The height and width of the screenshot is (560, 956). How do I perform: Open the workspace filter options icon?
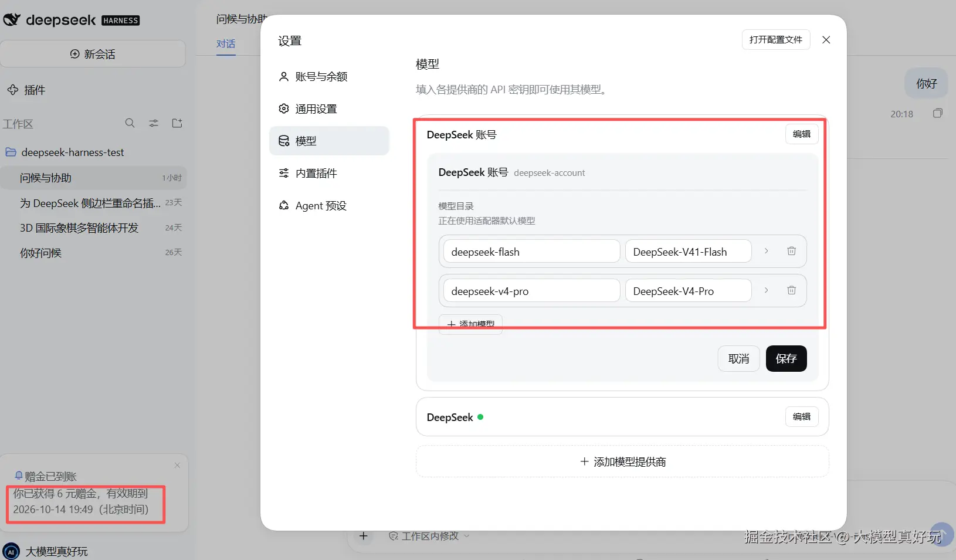(x=154, y=123)
